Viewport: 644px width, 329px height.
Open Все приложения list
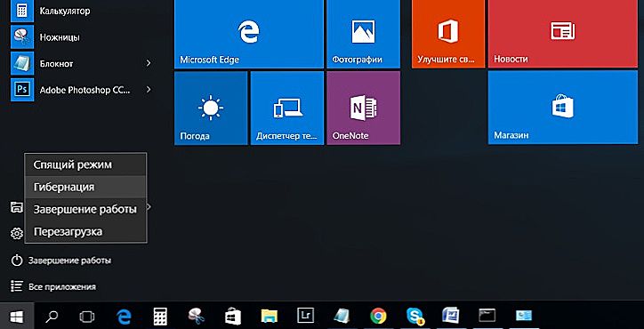(53, 286)
